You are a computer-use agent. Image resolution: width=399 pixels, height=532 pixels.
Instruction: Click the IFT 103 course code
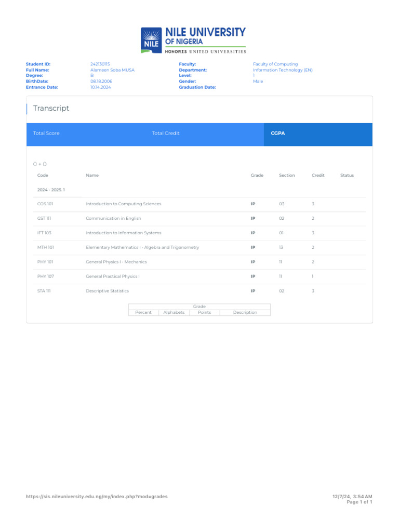coord(44,233)
